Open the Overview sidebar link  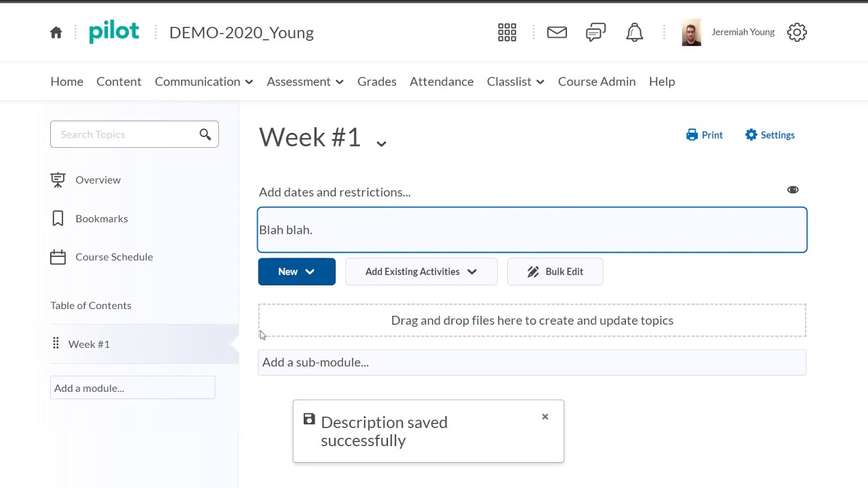point(98,180)
